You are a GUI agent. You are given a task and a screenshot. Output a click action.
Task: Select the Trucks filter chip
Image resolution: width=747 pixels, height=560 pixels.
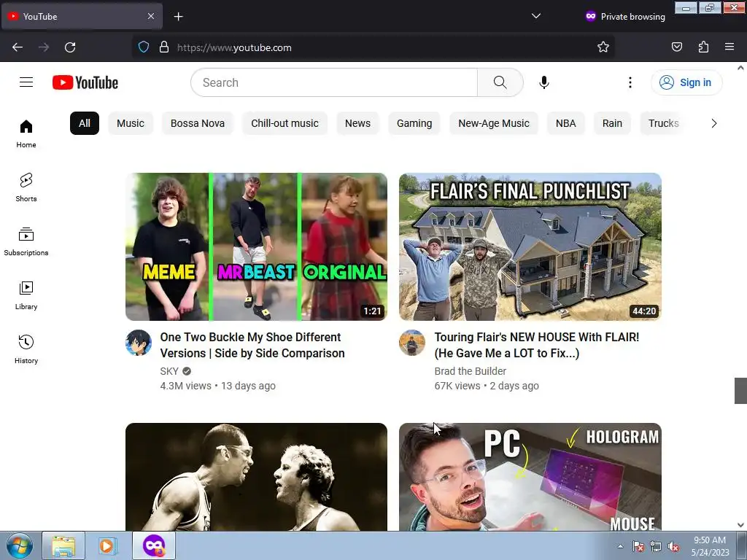point(664,123)
